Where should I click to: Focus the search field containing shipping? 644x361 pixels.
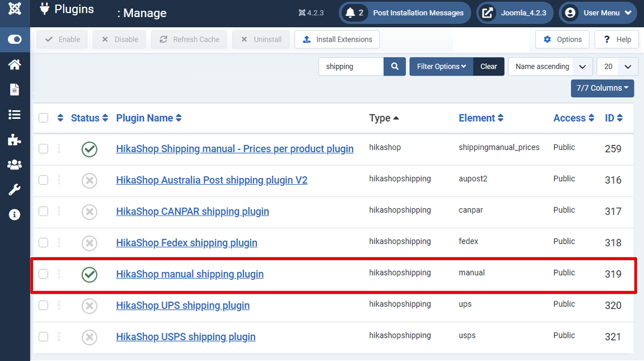[351, 67]
